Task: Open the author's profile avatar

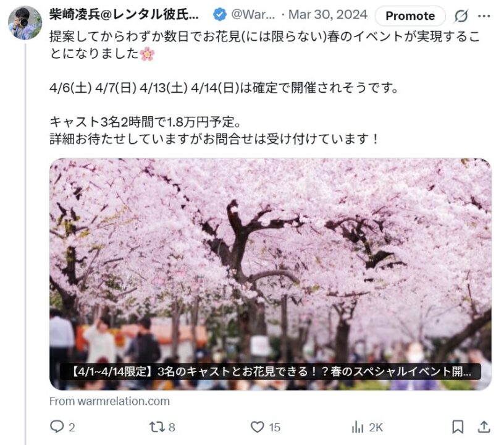Action: point(25,23)
